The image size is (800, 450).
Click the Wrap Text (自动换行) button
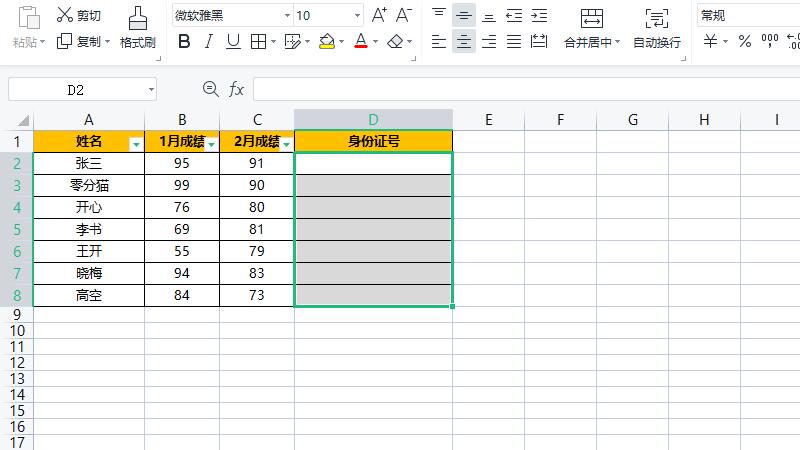coord(657,28)
